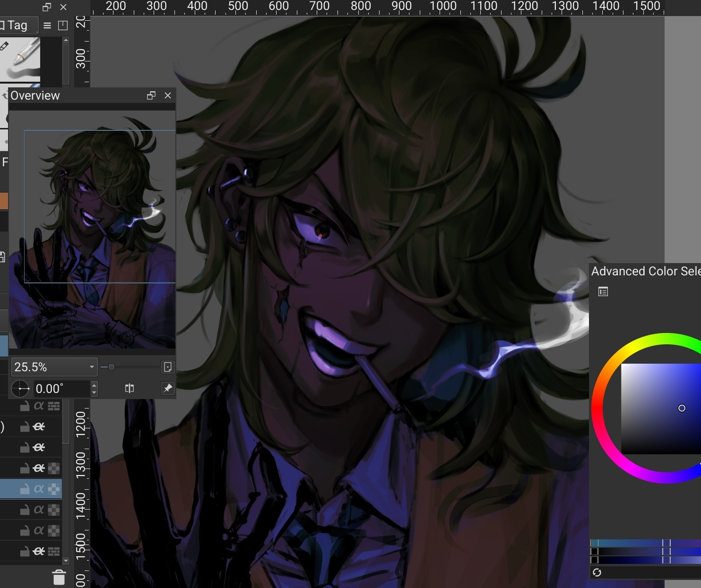This screenshot has height=588, width=701.
Task: Open the Advanced Color Selector settings icon
Action: [x=603, y=292]
